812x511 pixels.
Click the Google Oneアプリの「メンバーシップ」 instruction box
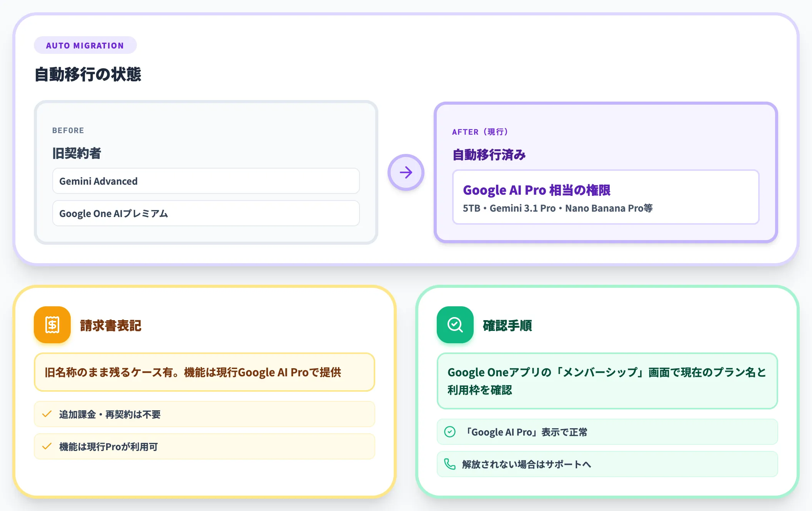[607, 381]
